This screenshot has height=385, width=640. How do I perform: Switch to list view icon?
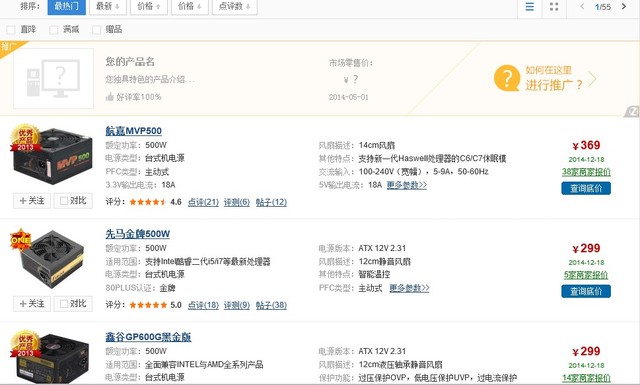coord(529,7)
